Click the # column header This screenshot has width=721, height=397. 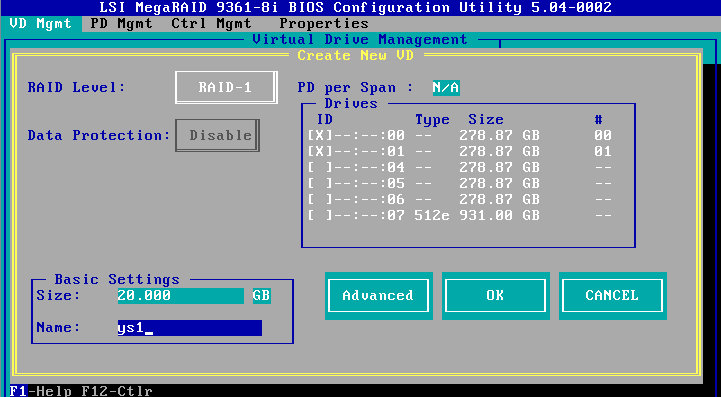[x=598, y=120]
